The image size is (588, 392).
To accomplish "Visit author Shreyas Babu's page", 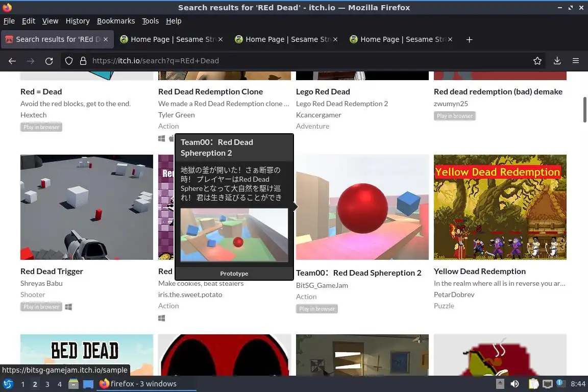I will pos(41,283).
